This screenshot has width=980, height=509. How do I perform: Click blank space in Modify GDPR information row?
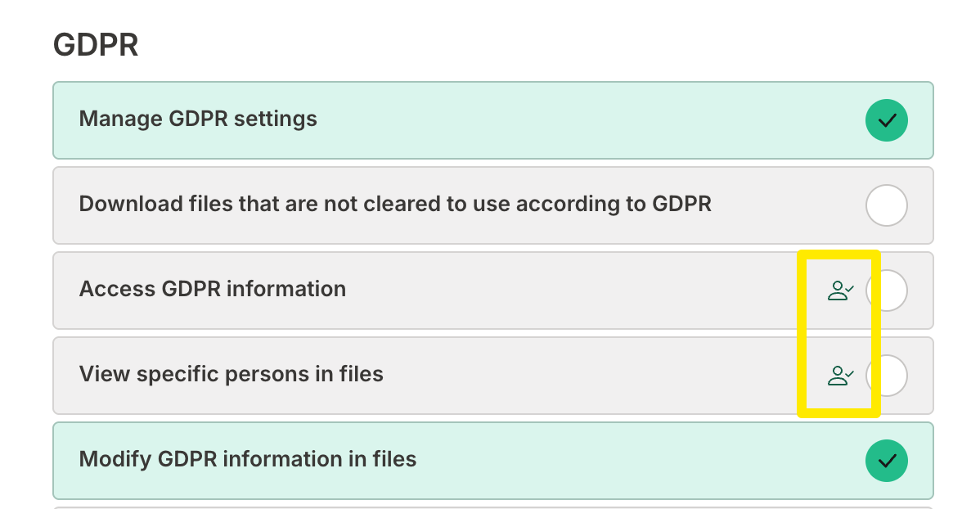pos(638,461)
